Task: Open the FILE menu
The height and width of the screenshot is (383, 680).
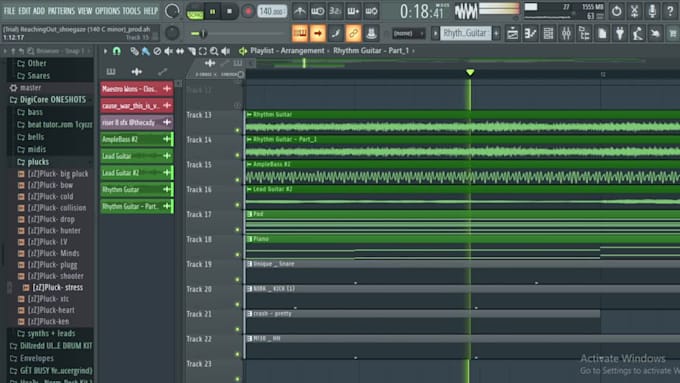Action: pyautogui.click(x=9, y=11)
